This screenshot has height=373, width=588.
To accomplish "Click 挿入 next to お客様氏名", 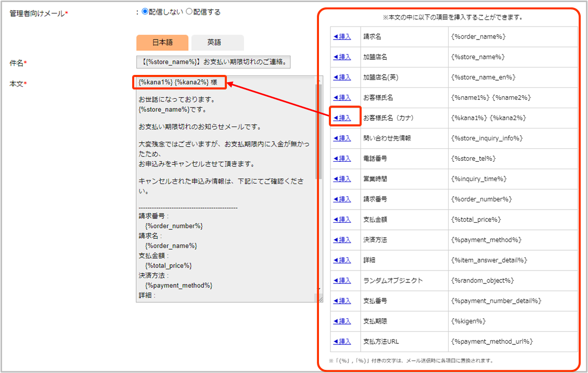I will 342,98.
